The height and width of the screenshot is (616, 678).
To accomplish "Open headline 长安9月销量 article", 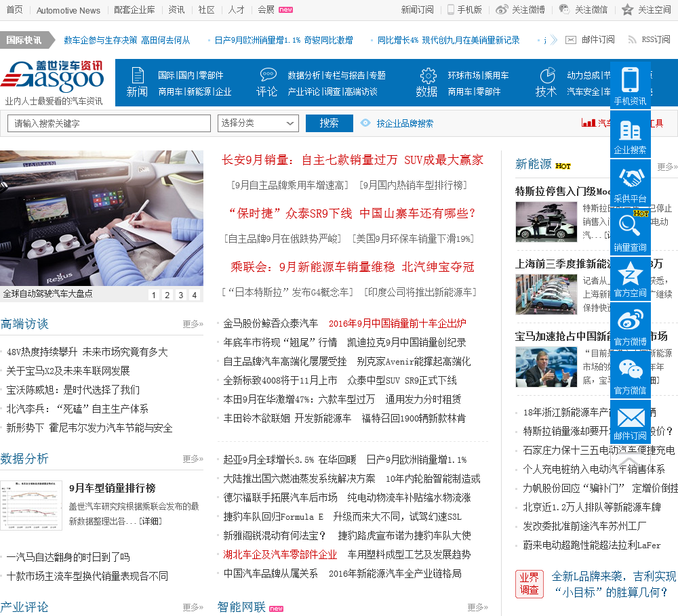I will coord(353,160).
